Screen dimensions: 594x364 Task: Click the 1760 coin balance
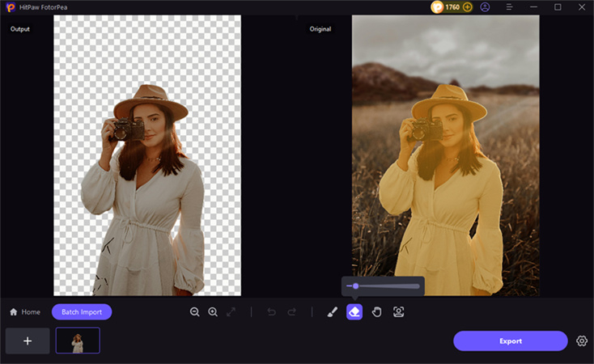tap(452, 7)
